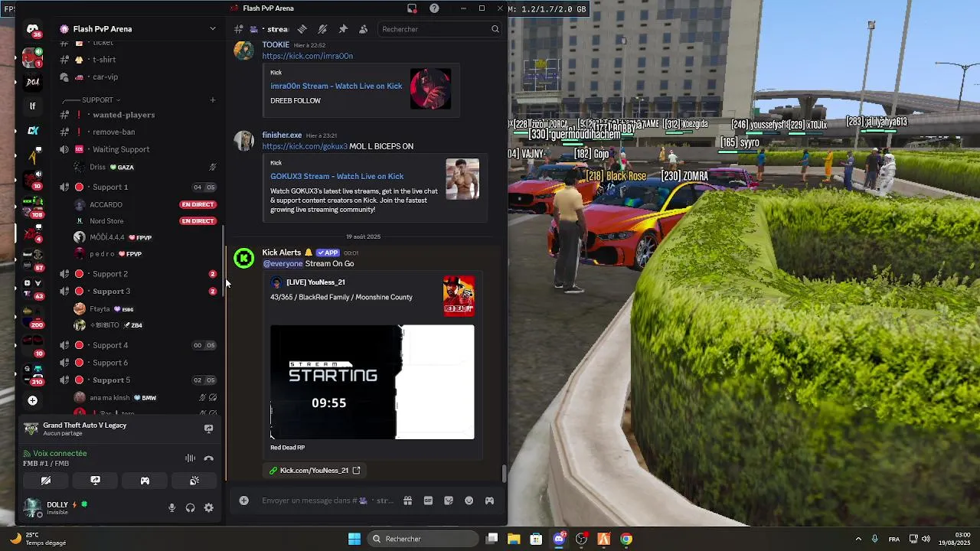Start an activity with gamepad button

[145, 481]
